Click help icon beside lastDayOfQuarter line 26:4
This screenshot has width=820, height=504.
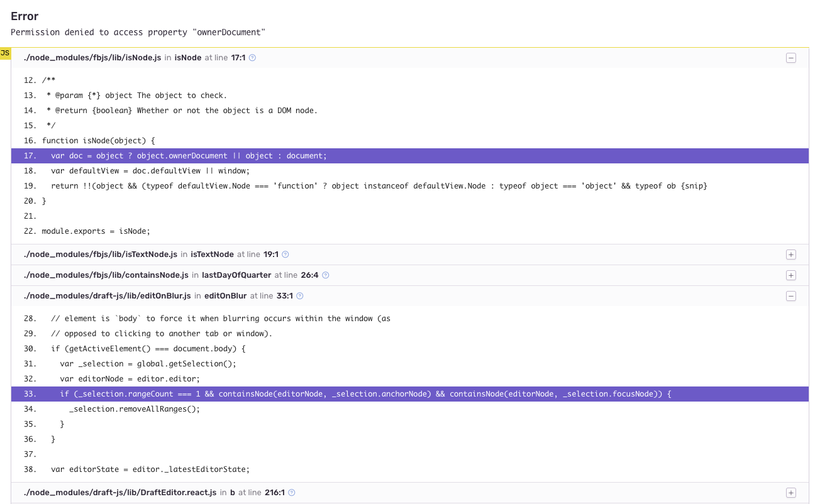pyautogui.click(x=325, y=275)
